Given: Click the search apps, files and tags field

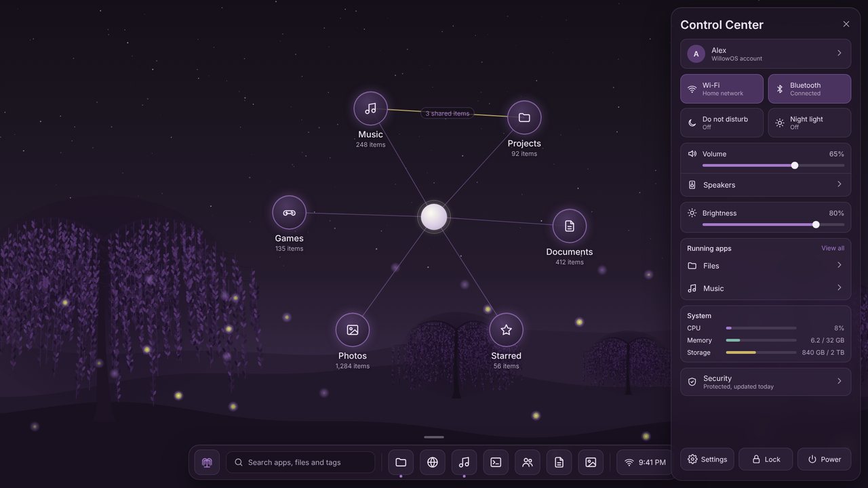Looking at the screenshot, I should [300, 462].
